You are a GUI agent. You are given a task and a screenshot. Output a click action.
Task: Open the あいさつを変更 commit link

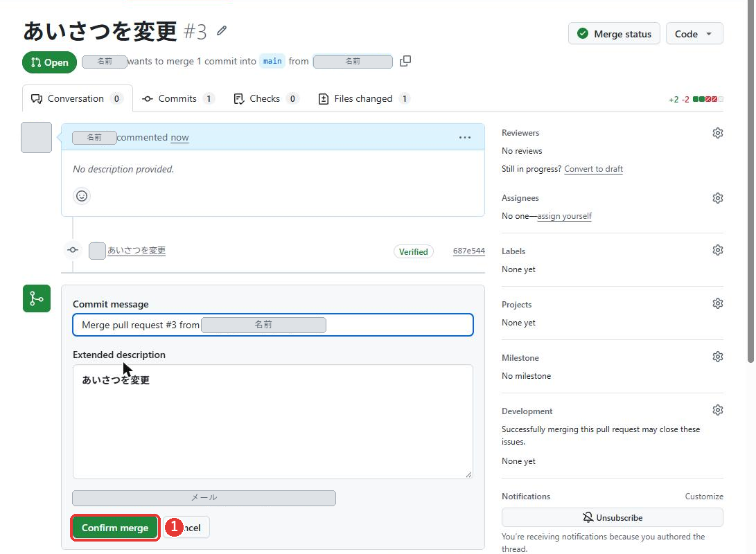(x=137, y=251)
